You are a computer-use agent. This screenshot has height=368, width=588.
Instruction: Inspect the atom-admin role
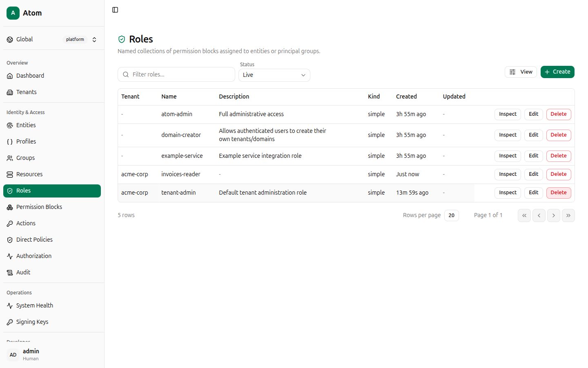(508, 114)
